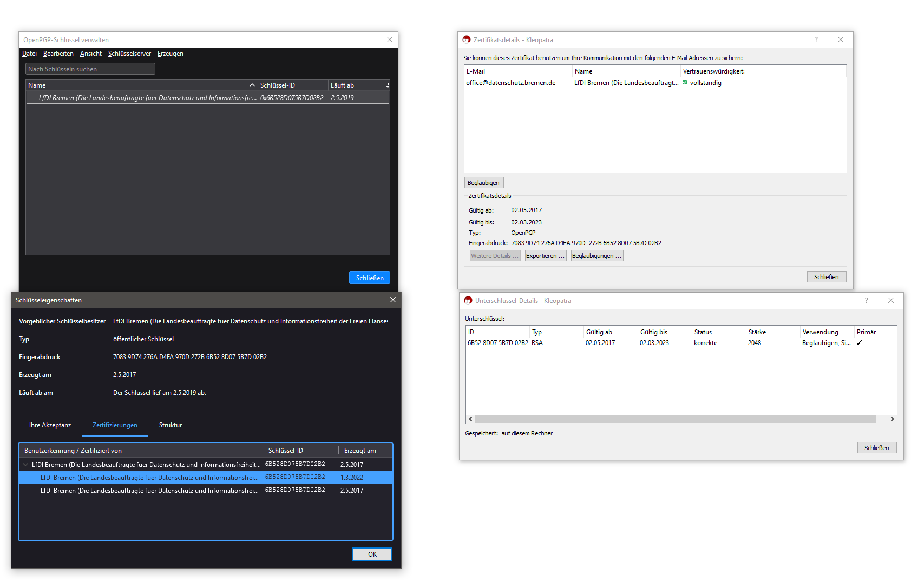Click the 'Weitere Details ...' button
This screenshot has width=918, height=588.
[495, 256]
